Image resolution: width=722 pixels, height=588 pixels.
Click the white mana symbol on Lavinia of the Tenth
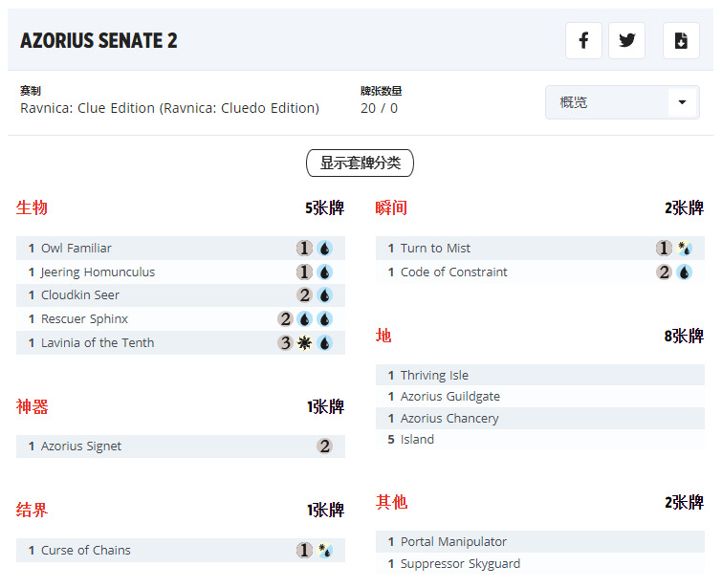click(x=305, y=343)
